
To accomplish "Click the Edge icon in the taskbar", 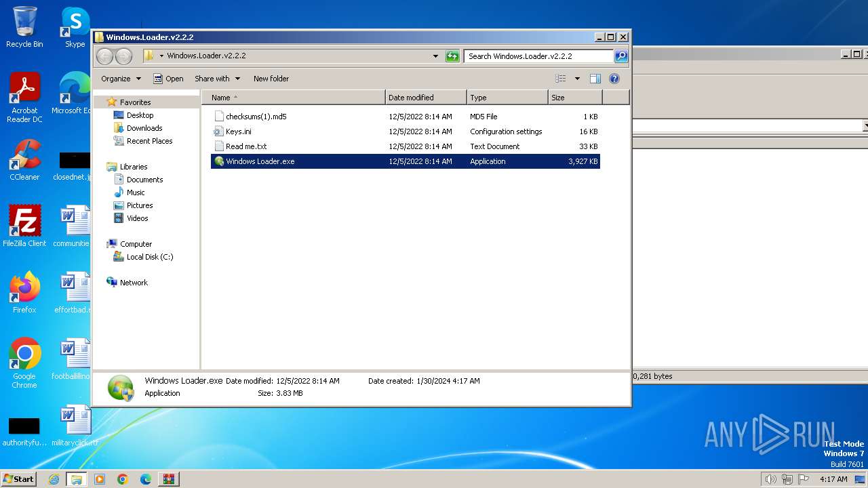I will (146, 479).
